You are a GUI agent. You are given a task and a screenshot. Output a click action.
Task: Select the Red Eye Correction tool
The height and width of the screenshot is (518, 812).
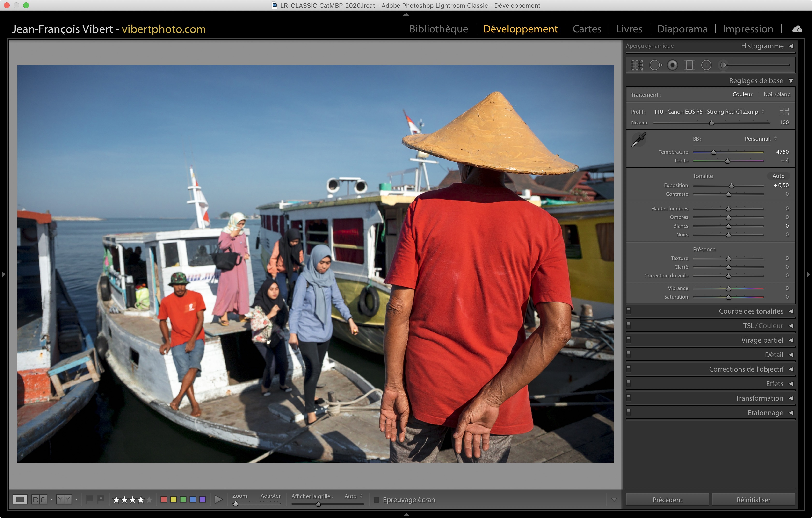coord(672,65)
